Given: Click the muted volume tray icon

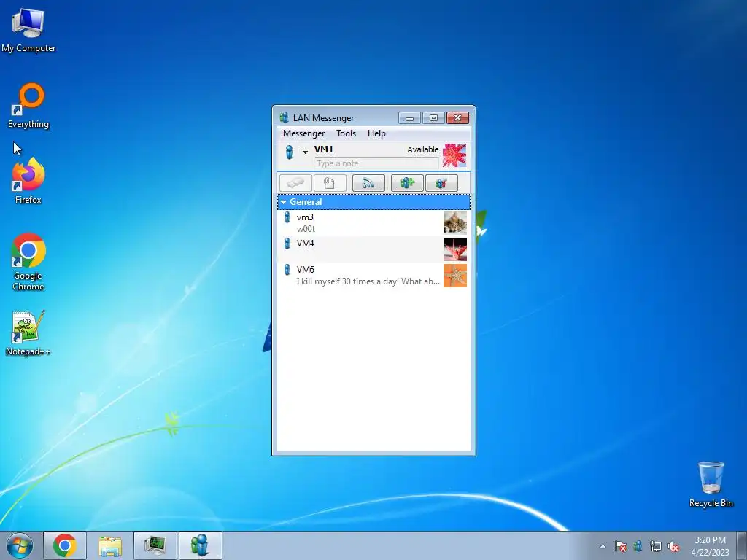Looking at the screenshot, I should (x=673, y=546).
